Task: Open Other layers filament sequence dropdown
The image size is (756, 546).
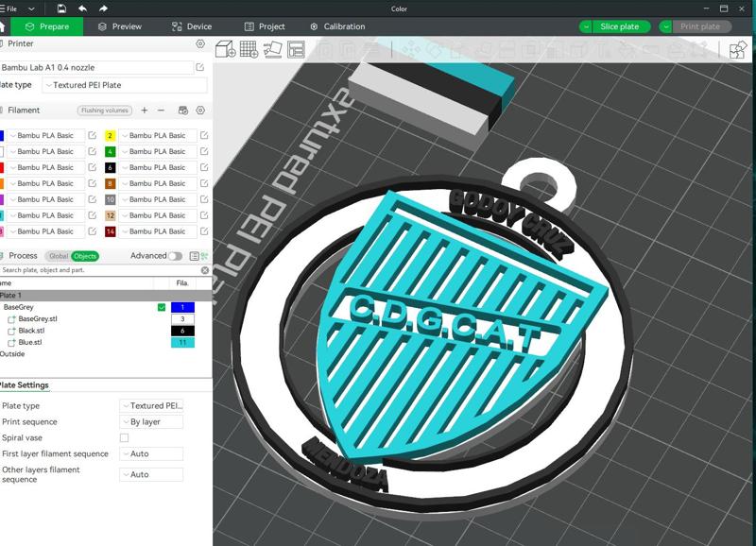Action: tap(151, 474)
